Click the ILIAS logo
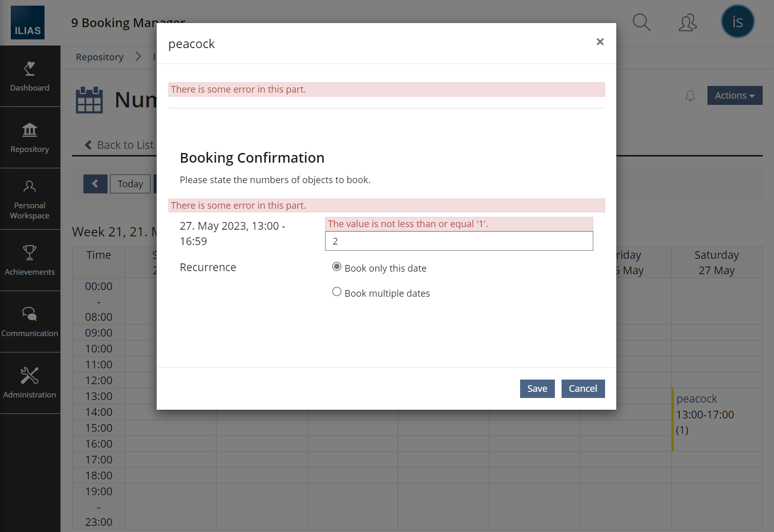774x532 pixels. click(x=28, y=23)
